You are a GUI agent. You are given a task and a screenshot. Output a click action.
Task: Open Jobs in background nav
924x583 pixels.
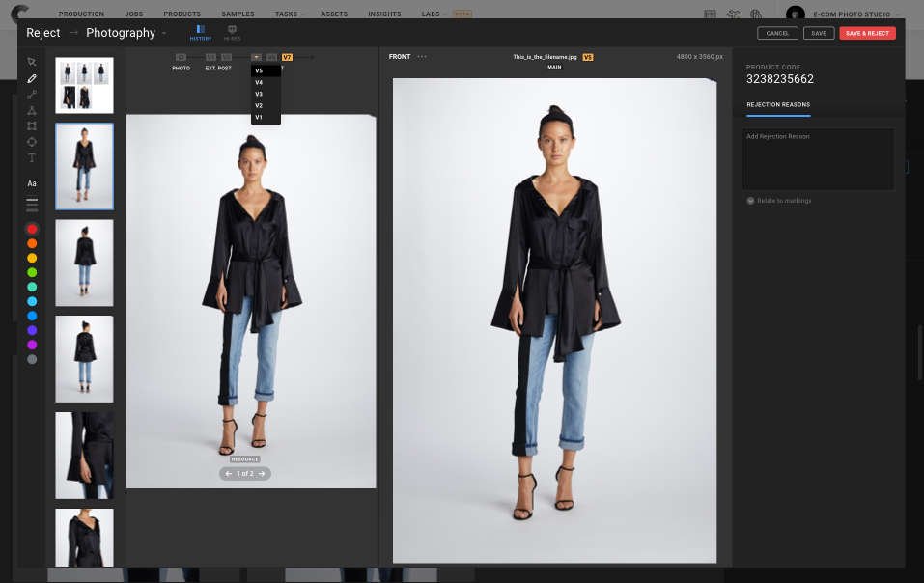134,14
